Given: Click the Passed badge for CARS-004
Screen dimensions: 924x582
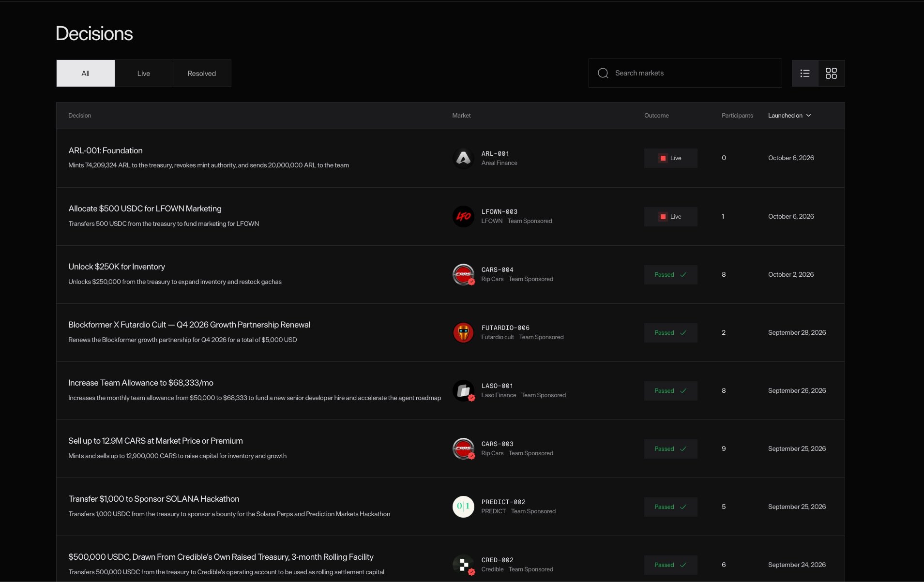Looking at the screenshot, I should point(670,274).
